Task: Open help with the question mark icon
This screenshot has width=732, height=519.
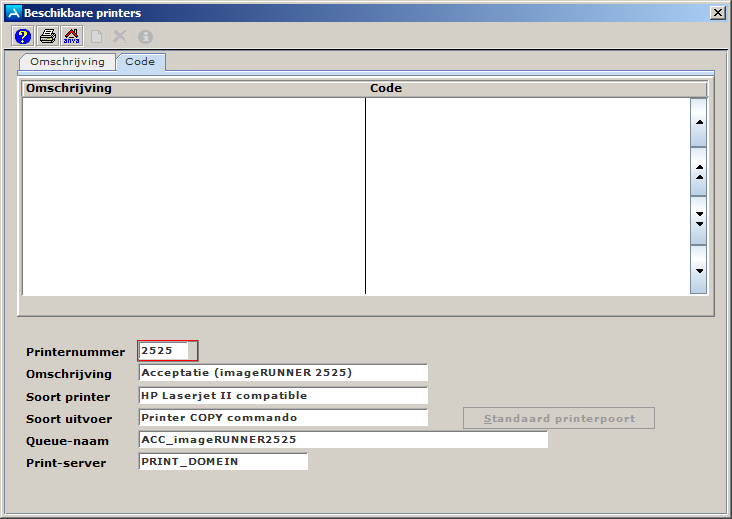Action: tap(23, 37)
